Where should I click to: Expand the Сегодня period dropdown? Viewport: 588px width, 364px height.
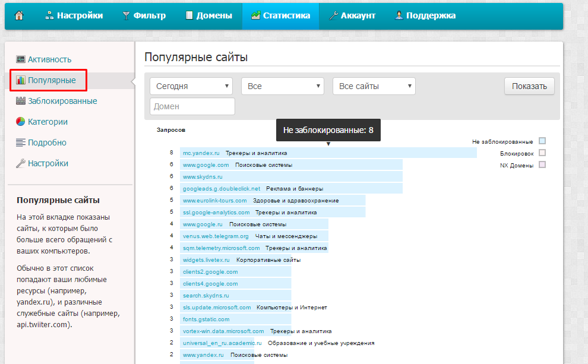coord(191,86)
